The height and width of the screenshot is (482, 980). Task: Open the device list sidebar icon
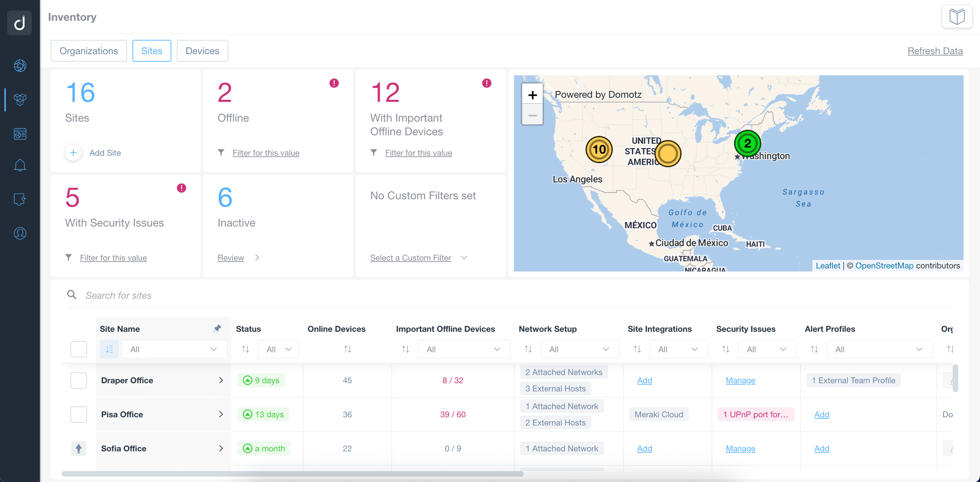(20, 134)
